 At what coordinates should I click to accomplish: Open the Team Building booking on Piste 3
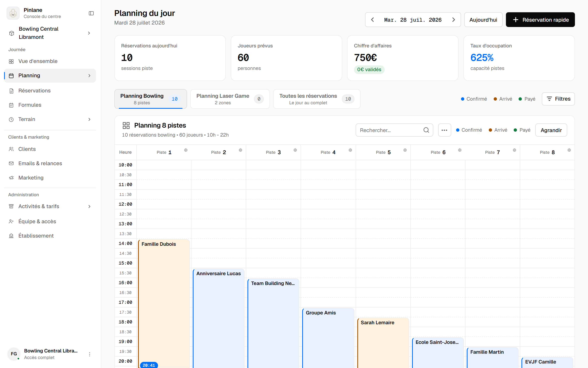pos(273,323)
